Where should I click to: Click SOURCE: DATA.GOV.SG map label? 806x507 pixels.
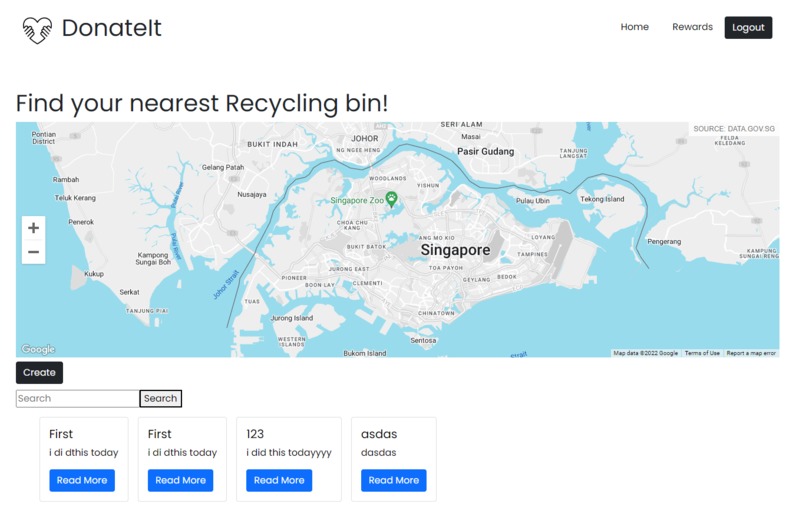click(734, 129)
